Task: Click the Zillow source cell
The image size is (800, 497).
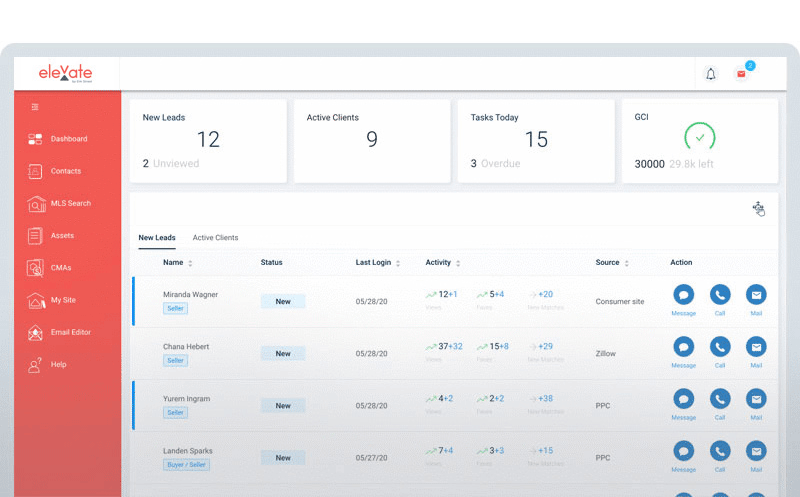Action: (x=606, y=354)
